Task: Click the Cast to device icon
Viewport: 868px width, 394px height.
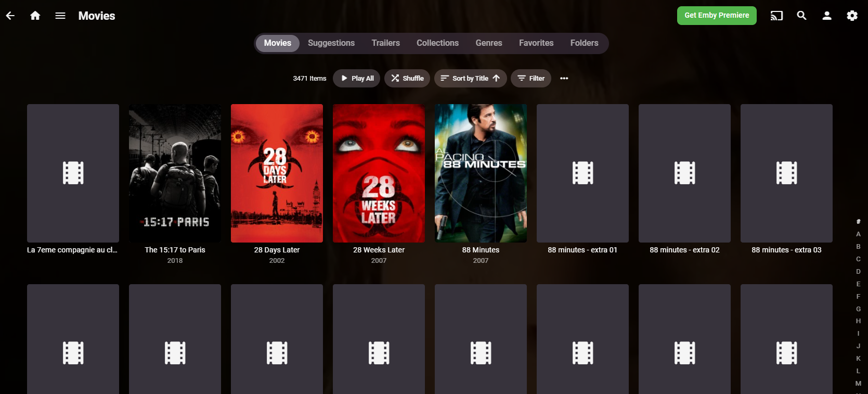Action: point(776,16)
